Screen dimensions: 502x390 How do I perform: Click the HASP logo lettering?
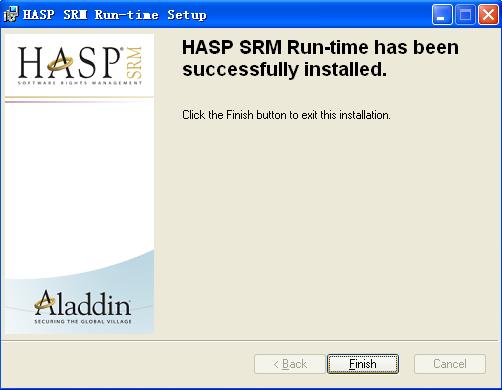point(70,62)
